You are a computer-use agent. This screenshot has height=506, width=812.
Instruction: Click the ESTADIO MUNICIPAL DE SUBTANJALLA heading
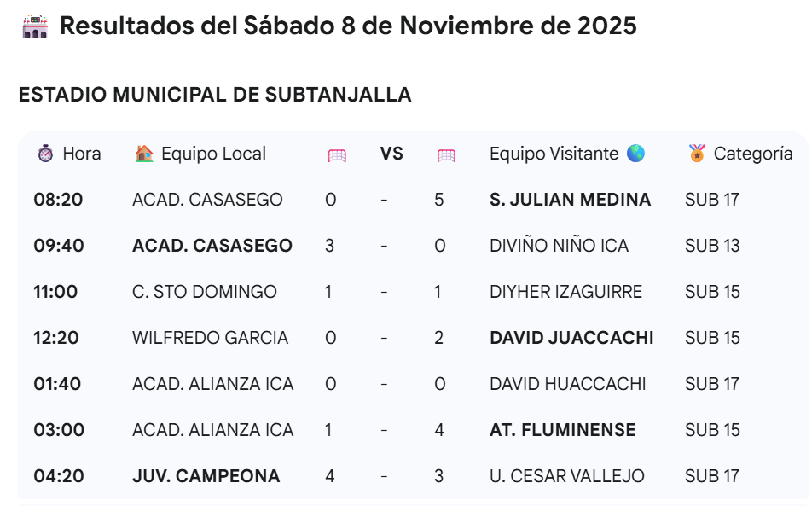pos(216,95)
